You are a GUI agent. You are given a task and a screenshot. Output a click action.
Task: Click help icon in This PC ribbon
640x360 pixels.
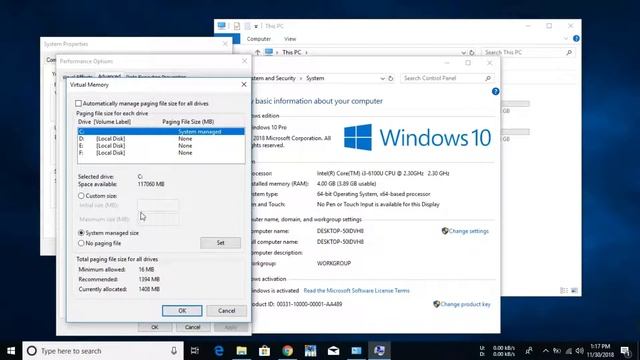[x=576, y=38]
